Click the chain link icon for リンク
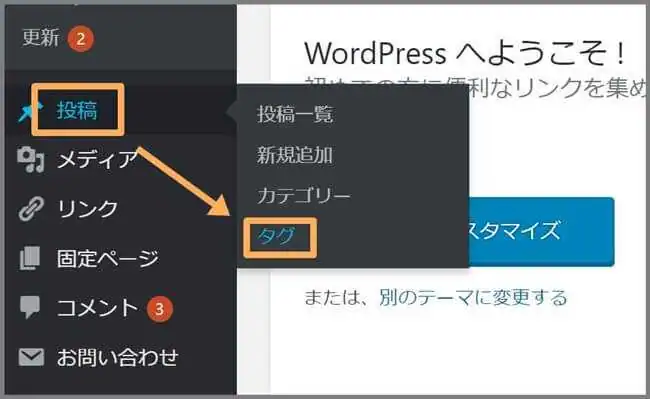Image resolution: width=650 pixels, height=399 pixels. (31, 208)
